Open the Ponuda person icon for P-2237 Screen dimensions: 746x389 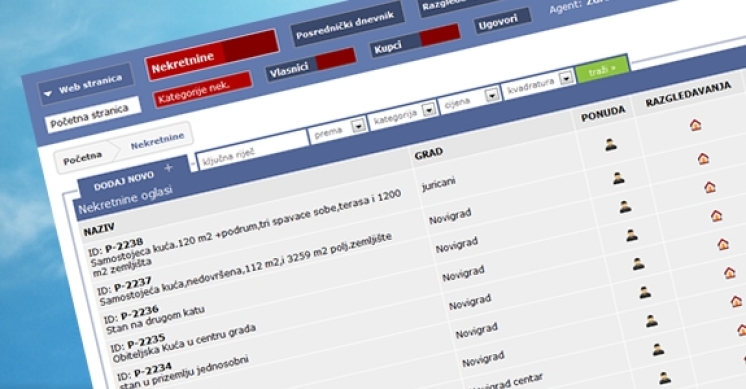pyautogui.click(x=618, y=178)
